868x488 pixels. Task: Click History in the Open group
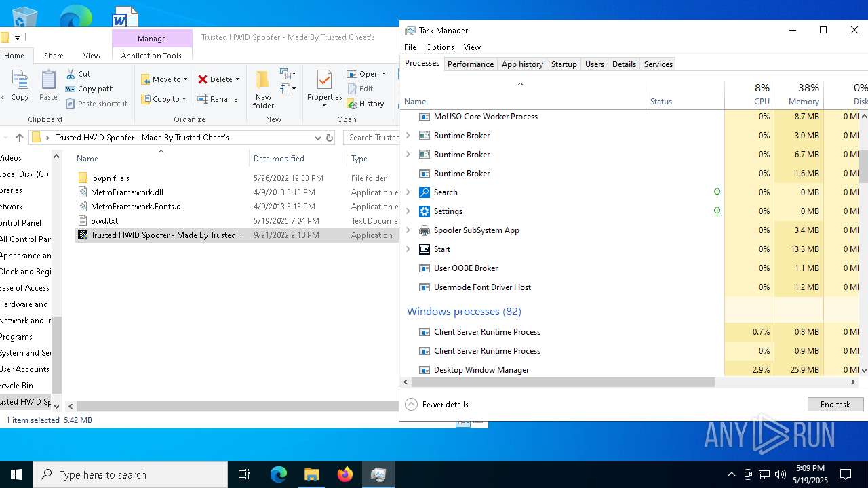pos(366,104)
